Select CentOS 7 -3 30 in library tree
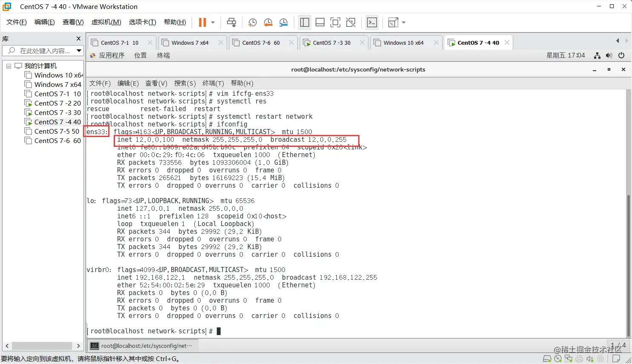This screenshot has width=632, height=364. [53, 113]
